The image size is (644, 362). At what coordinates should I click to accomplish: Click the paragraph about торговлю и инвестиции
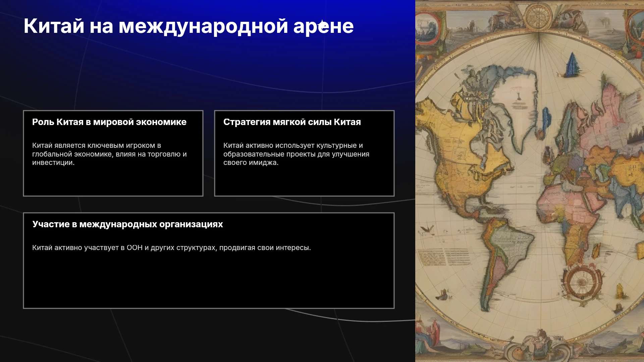(109, 154)
